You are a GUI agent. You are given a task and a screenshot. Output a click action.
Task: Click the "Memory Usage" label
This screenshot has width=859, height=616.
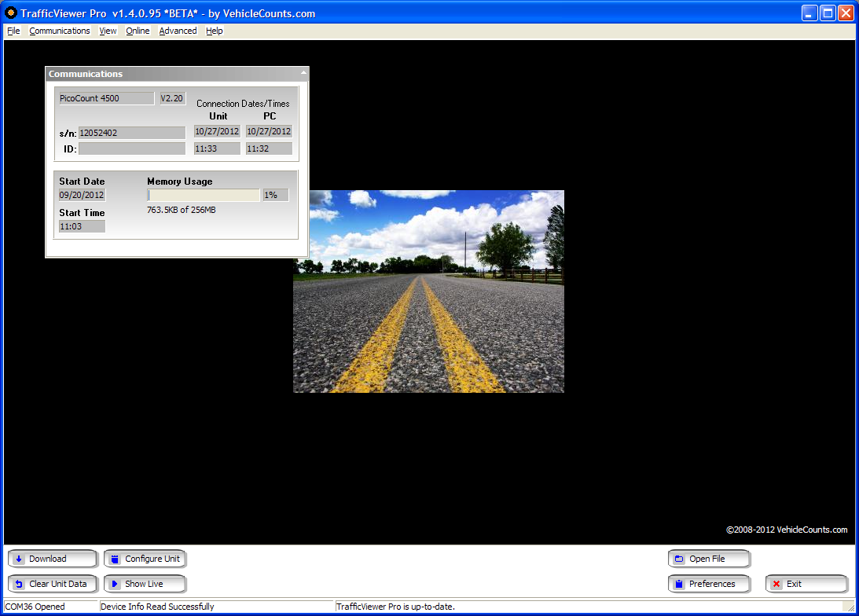[x=180, y=181]
